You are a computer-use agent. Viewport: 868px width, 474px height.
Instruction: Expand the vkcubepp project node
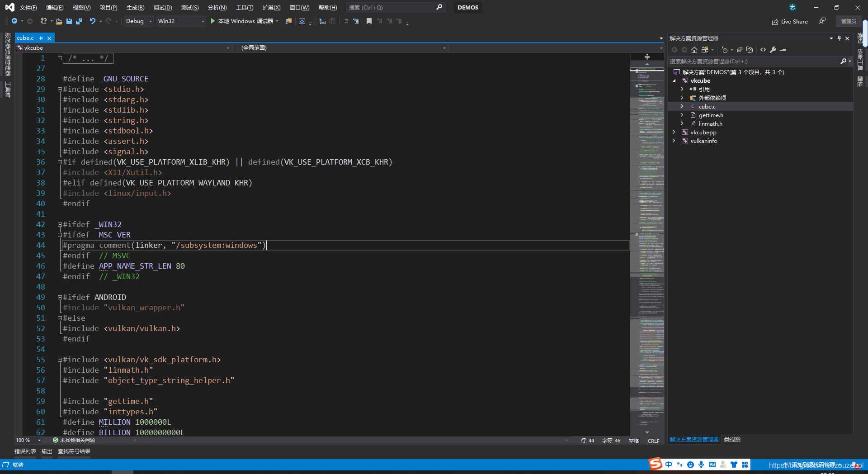pos(674,132)
